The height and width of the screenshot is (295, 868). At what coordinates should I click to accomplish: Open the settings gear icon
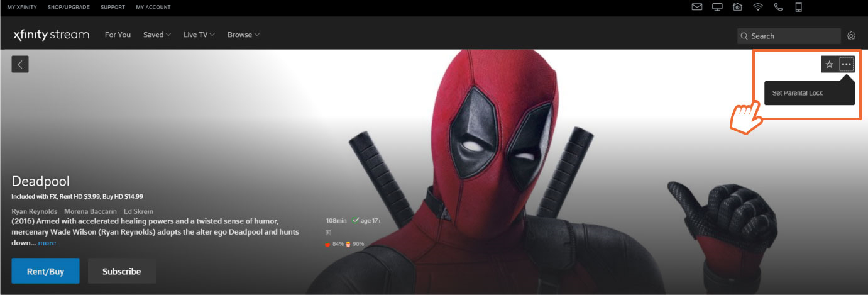point(851,36)
